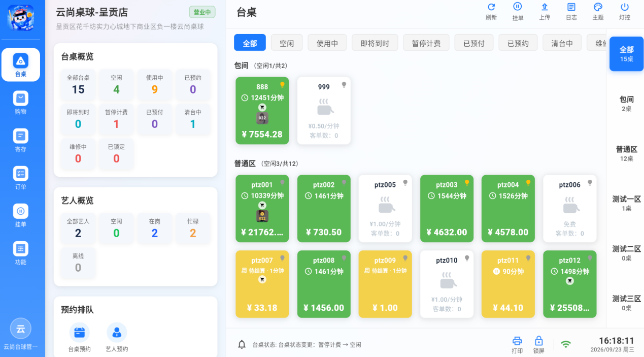Click the 使用中 9 overview tile
This screenshot has width=644, height=357.
(155, 84)
